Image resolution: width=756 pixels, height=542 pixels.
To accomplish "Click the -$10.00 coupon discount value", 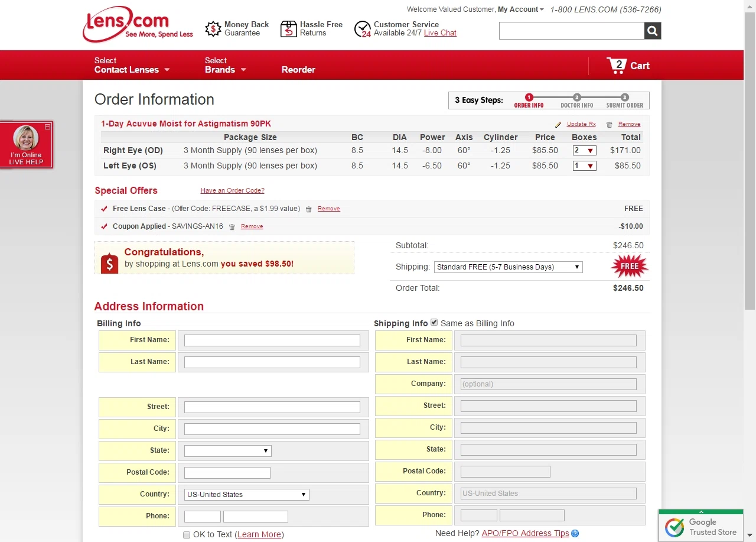I will click(631, 226).
